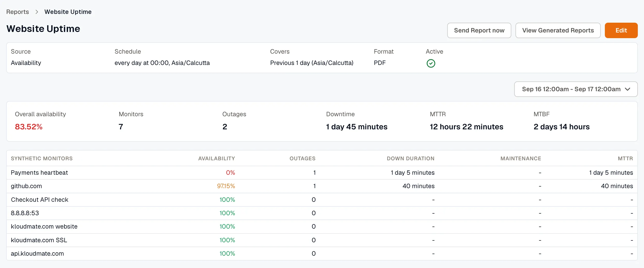
Task: Click the PDF format value
Action: (380, 63)
